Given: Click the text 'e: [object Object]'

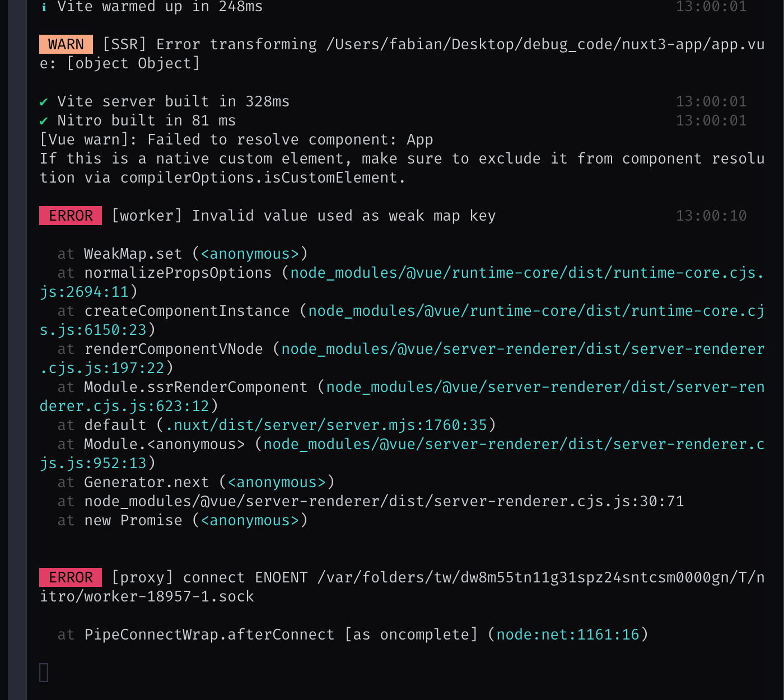Looking at the screenshot, I should coord(120,63).
